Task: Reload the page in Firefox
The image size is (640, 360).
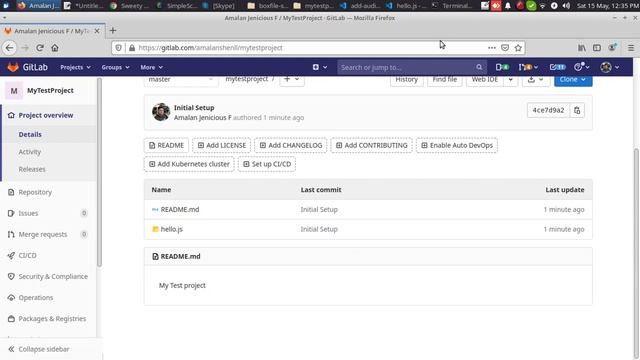Action: (40, 48)
